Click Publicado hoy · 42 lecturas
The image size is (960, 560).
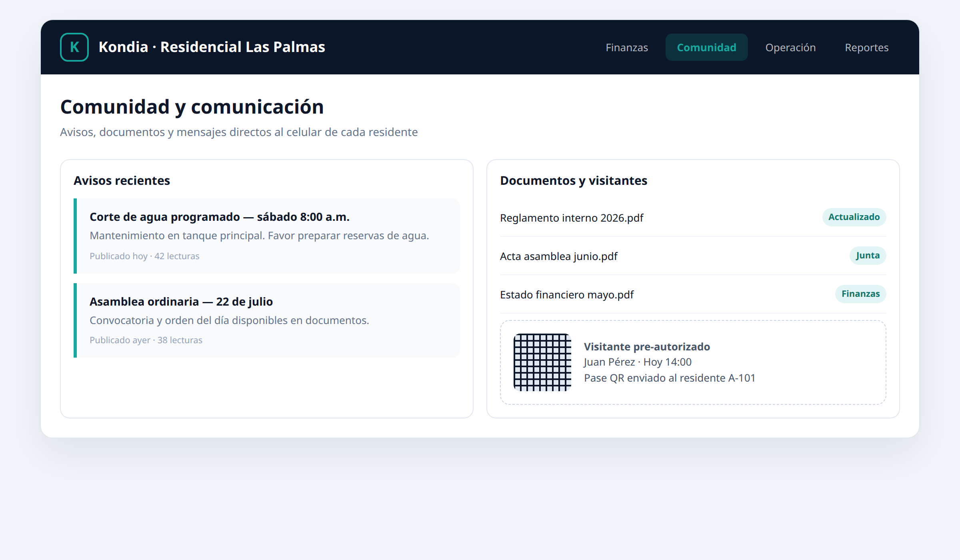click(144, 256)
